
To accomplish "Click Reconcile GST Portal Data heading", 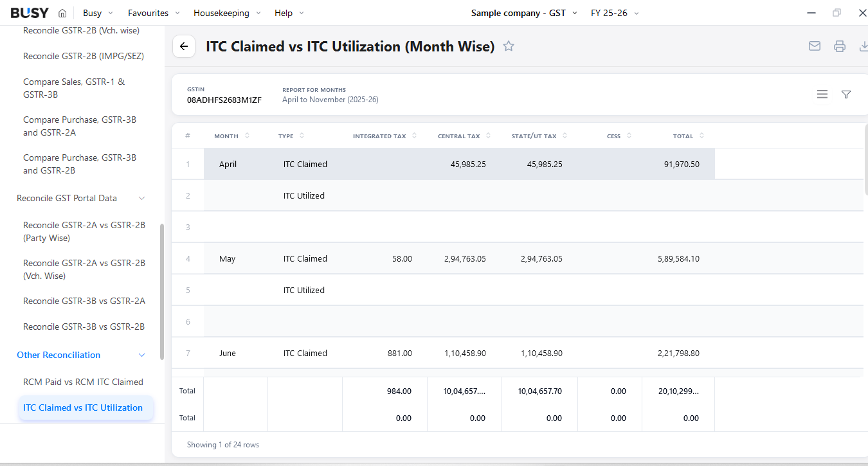I will click(x=67, y=198).
